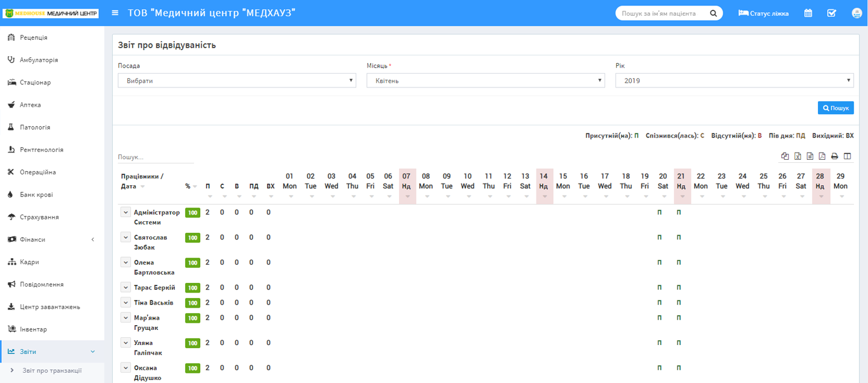Open the Кадри menu
This screenshot has height=383, width=868.
52,262
